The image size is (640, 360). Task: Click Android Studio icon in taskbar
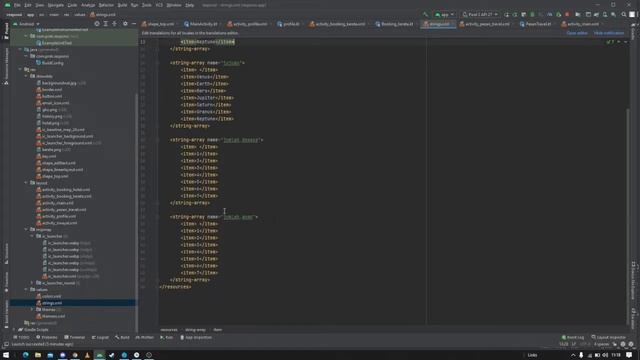100,355
